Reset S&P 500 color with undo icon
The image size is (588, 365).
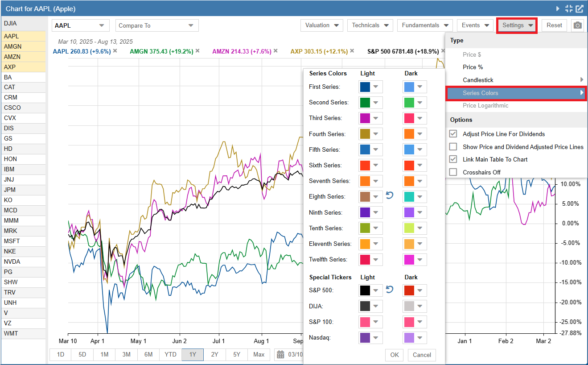(x=390, y=289)
